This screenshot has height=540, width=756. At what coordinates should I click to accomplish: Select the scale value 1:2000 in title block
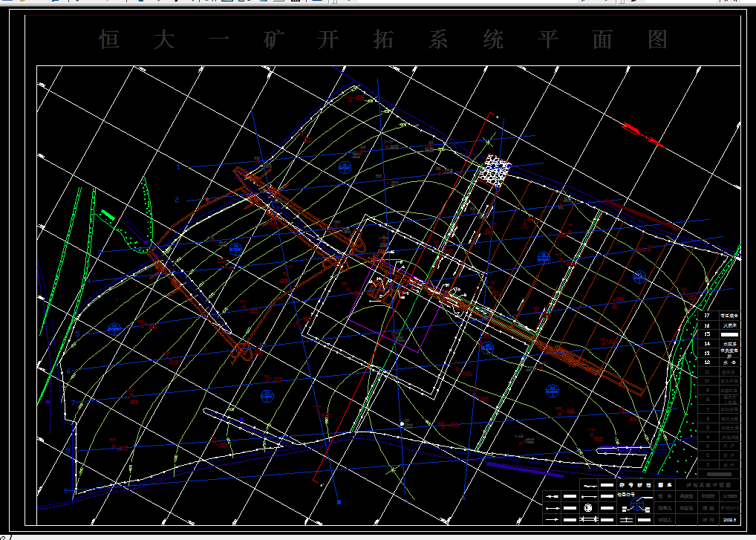[x=729, y=495]
